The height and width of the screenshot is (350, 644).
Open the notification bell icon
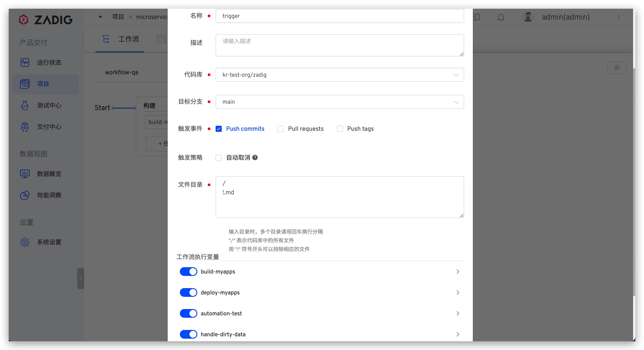point(501,17)
